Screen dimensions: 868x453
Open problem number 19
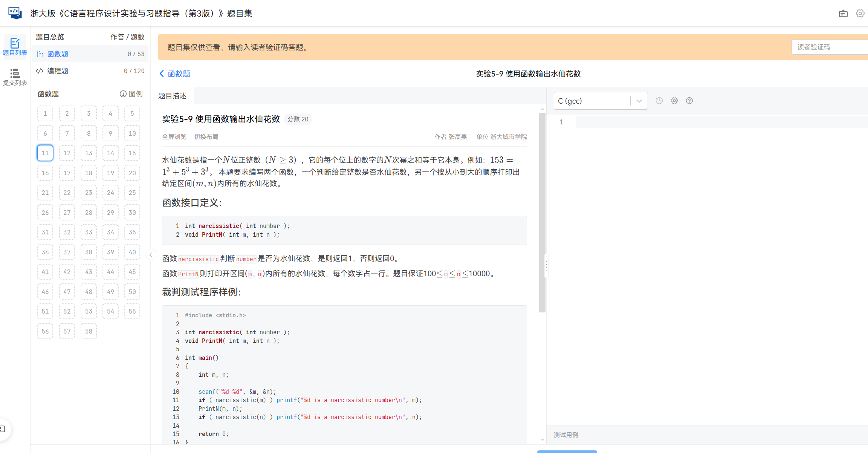(x=110, y=173)
